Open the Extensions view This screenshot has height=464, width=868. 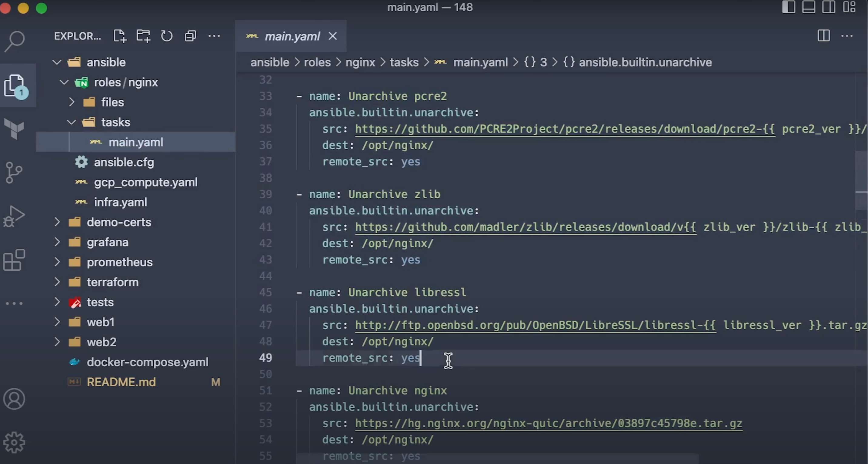click(x=14, y=260)
